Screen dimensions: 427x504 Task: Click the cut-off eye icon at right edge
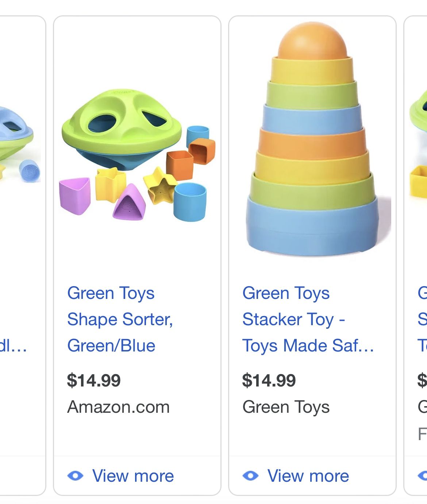pyautogui.click(x=423, y=476)
